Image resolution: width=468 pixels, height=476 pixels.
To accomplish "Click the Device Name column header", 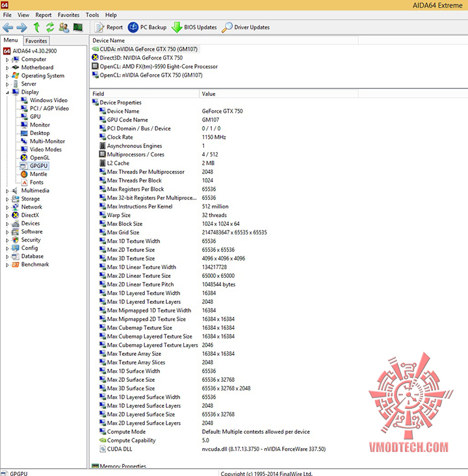I will coord(224,40).
